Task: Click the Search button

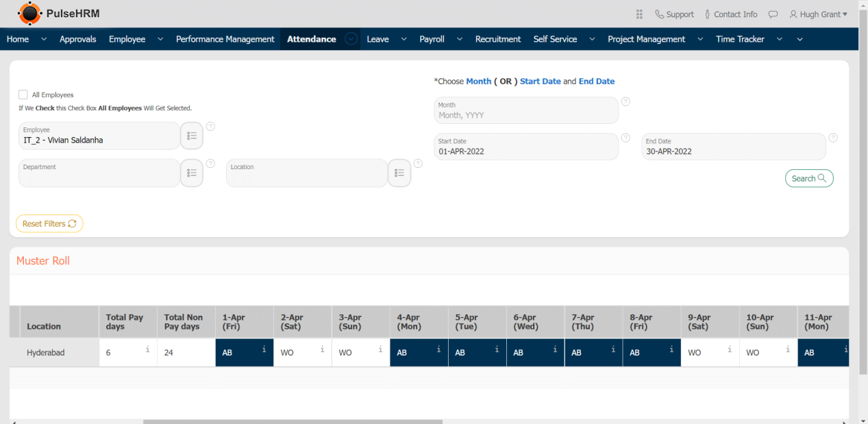Action: click(808, 178)
